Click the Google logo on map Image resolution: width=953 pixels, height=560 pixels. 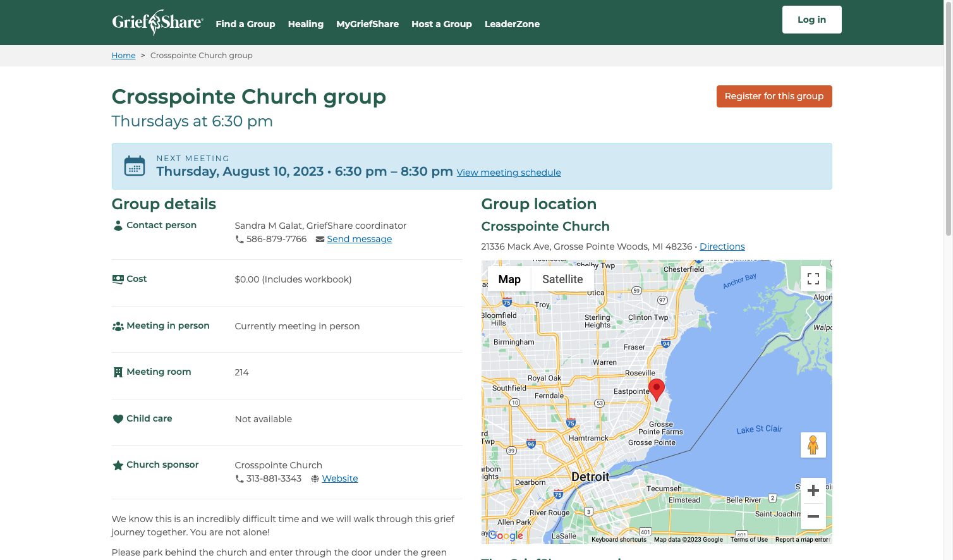[506, 535]
